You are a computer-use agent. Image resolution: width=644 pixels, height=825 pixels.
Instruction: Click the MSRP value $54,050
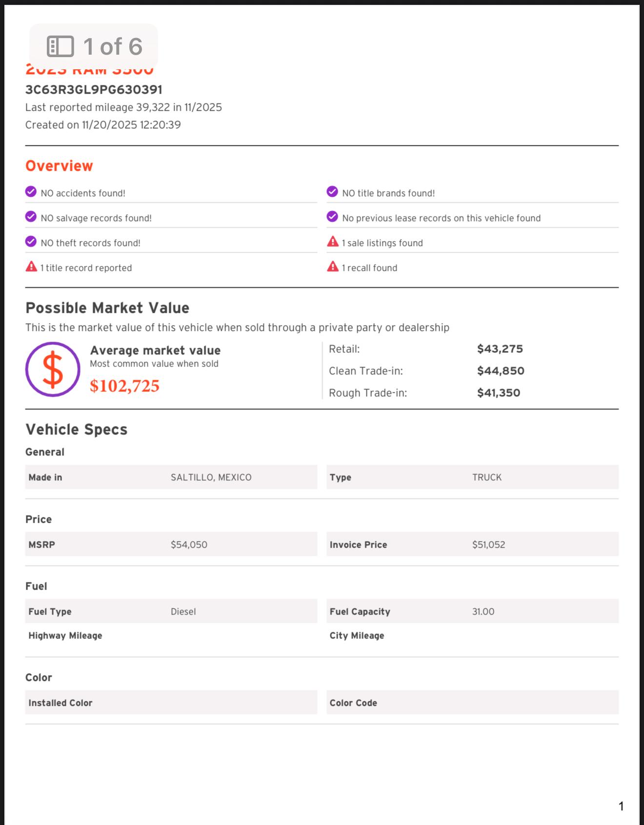189,545
